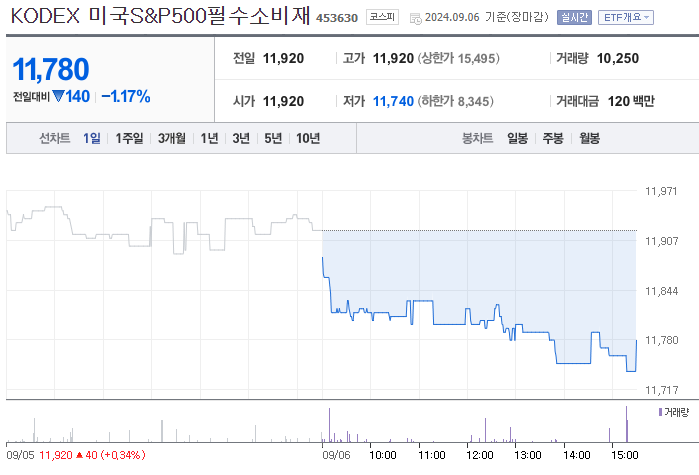The height and width of the screenshot is (475, 699).
Task: Click the 11,780 y-axis label
Action: click(x=662, y=340)
